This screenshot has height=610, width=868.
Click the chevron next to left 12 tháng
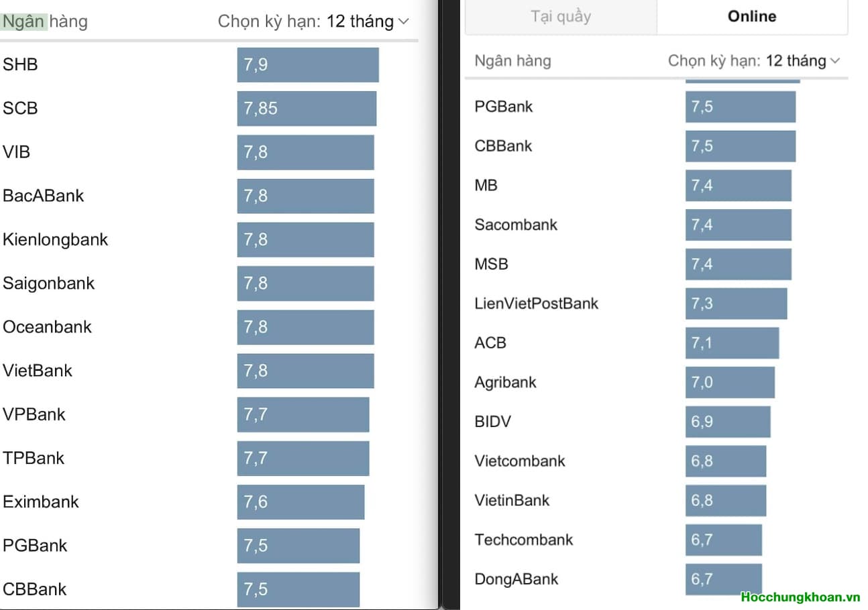[x=403, y=21]
